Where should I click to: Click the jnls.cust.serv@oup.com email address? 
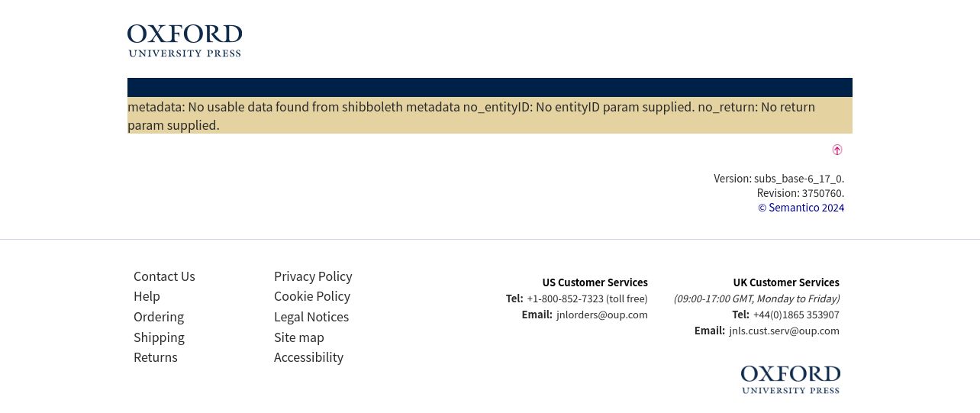(784, 331)
